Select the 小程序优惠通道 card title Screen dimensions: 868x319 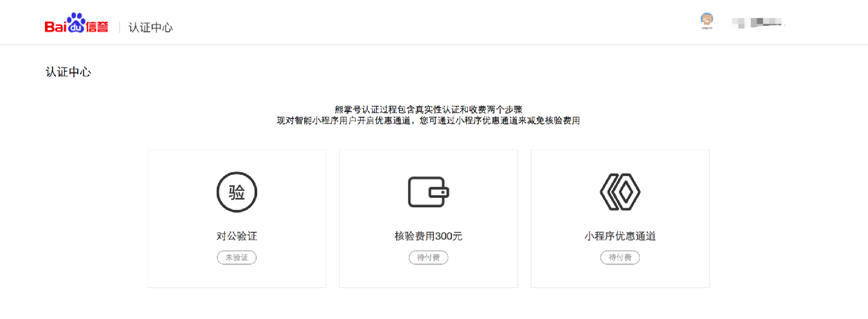tap(620, 236)
